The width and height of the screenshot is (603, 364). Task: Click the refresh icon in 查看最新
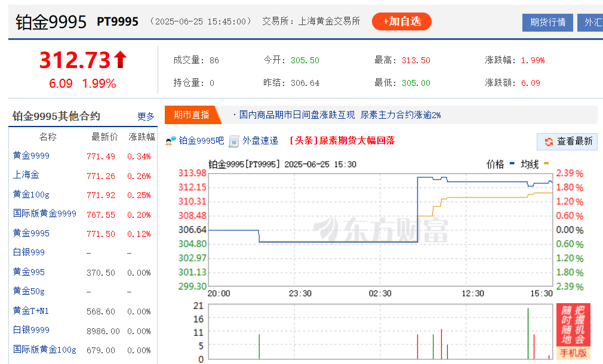(548, 141)
